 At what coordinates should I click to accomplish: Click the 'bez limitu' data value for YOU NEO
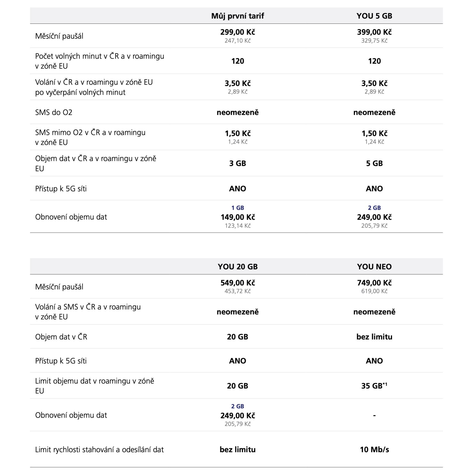pyautogui.click(x=374, y=337)
